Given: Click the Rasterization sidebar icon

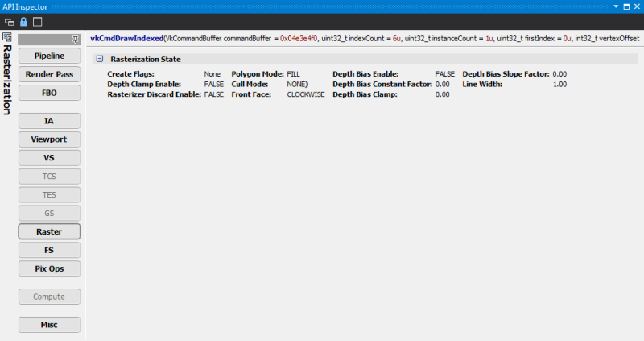Looking at the screenshot, I should (7, 38).
